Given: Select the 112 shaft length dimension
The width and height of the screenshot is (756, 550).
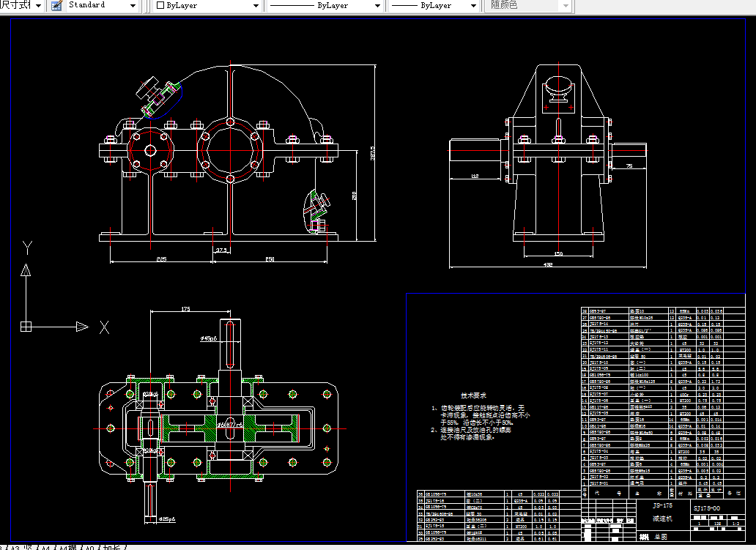Looking at the screenshot, I should (x=475, y=176).
